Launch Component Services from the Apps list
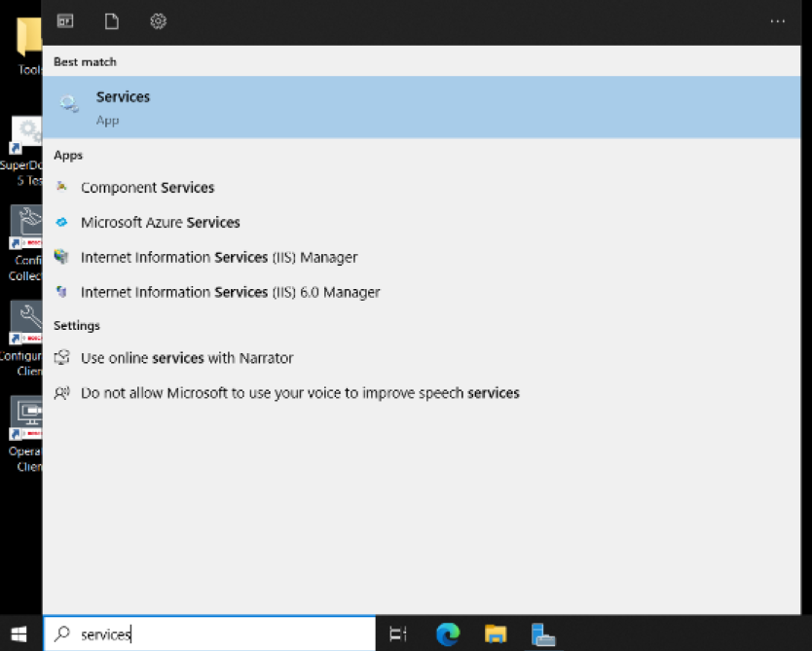This screenshot has height=651, width=812. (147, 188)
